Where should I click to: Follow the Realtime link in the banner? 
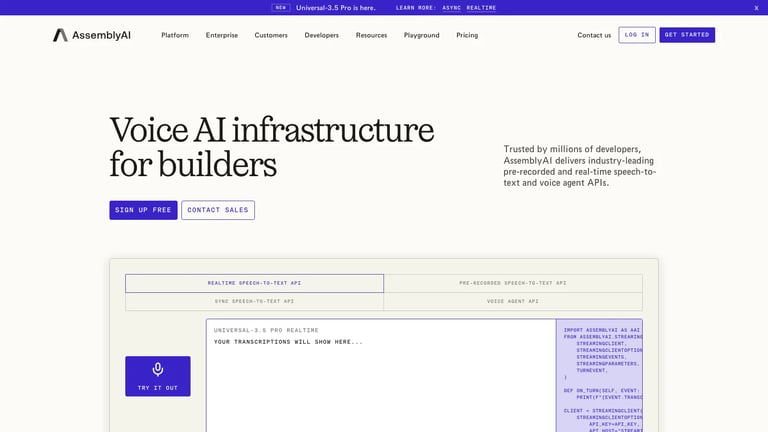tap(481, 8)
